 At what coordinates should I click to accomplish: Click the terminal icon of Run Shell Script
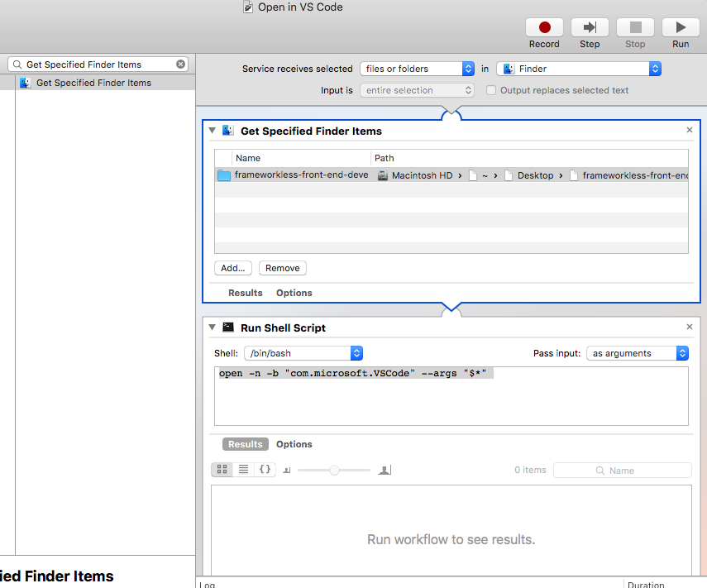(x=228, y=327)
